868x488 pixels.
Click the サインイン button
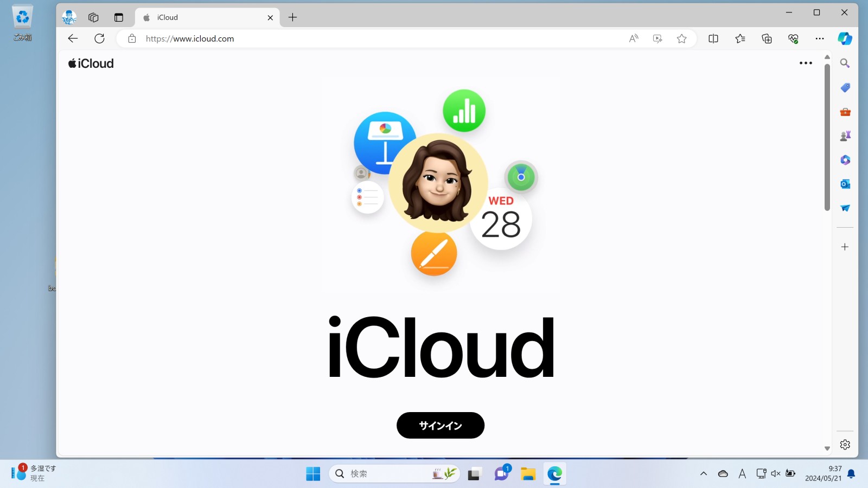(x=440, y=425)
